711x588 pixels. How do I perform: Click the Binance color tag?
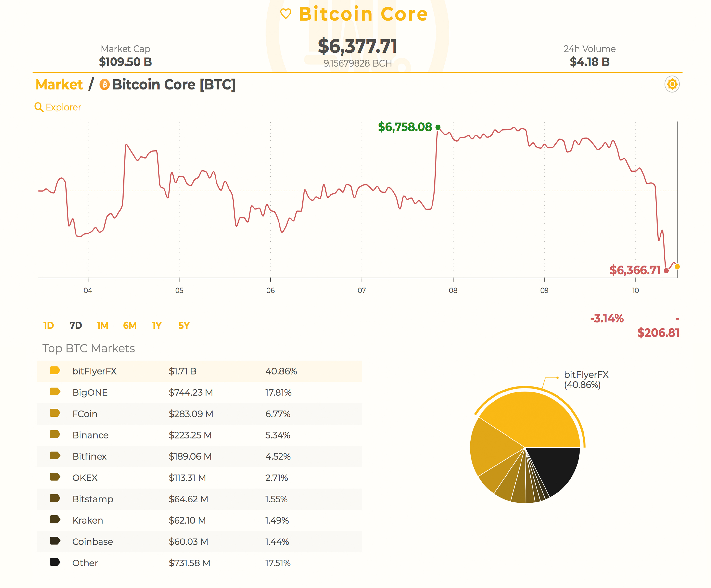[55, 434]
